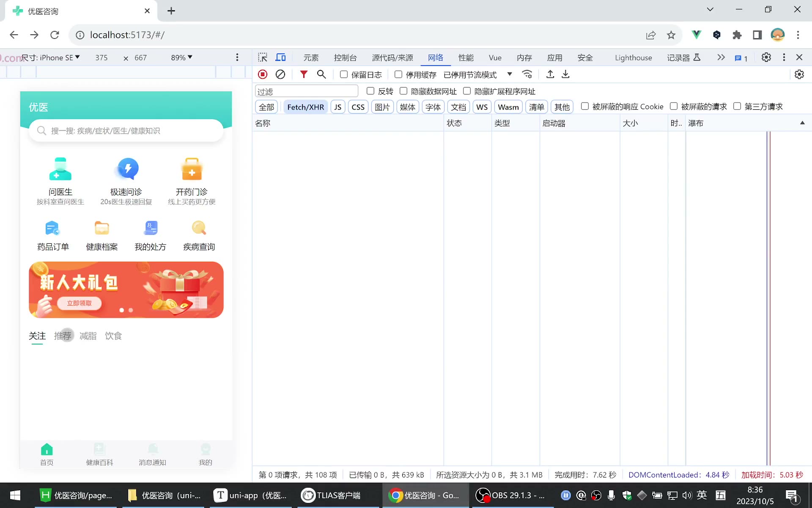Stop recording network log

pos(263,75)
